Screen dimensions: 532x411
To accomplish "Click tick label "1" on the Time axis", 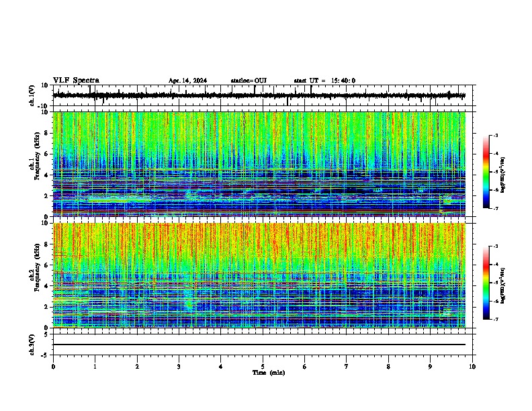I will 95,367.
